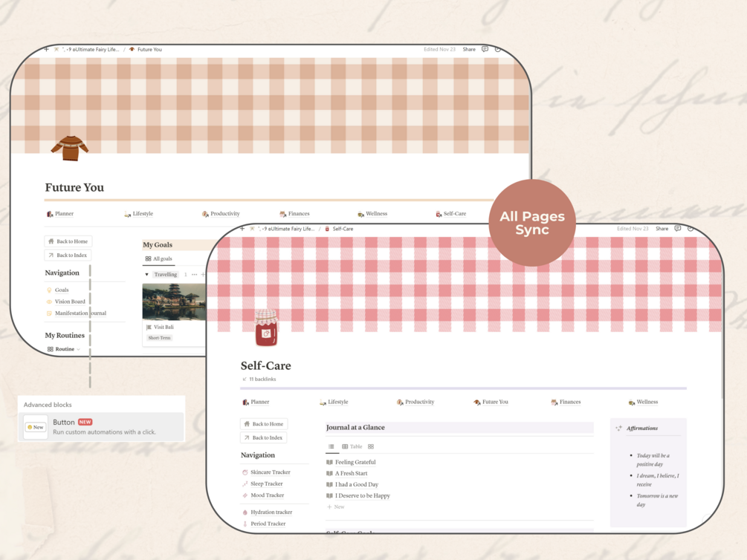Select the All goals tab
This screenshot has width=747, height=560.
[158, 258]
